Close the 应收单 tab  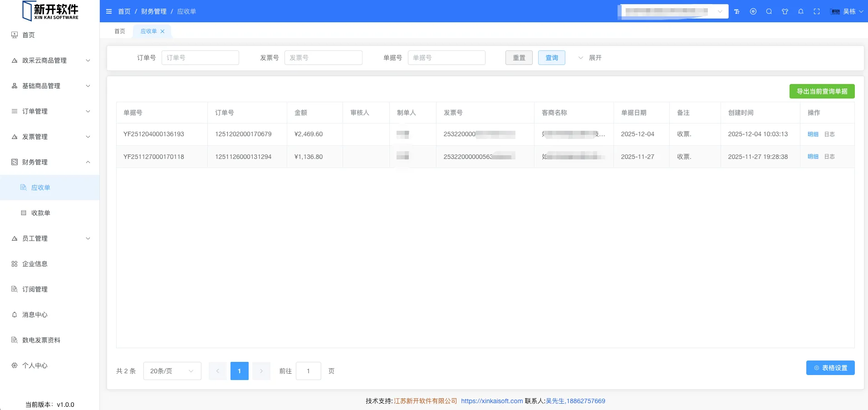click(162, 31)
